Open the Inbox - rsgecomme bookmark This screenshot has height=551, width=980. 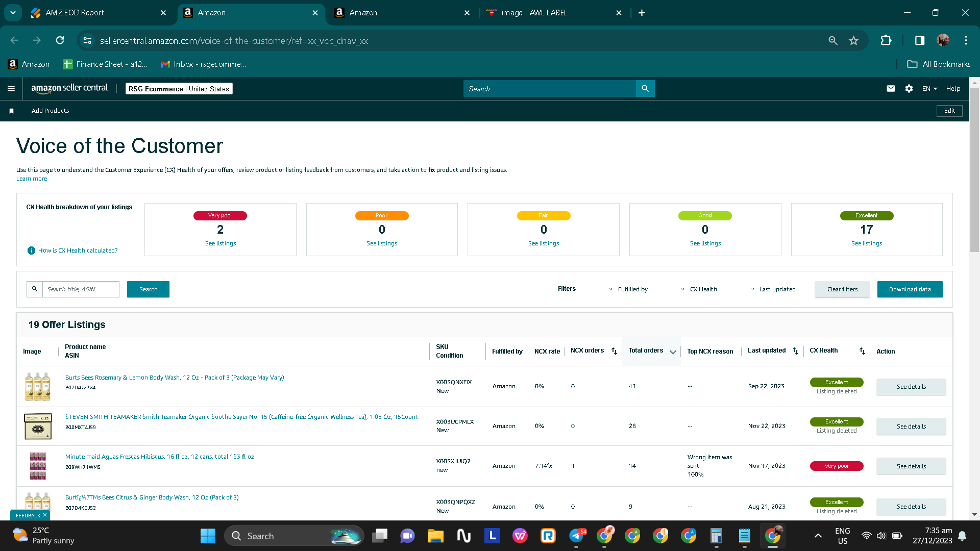pos(203,64)
